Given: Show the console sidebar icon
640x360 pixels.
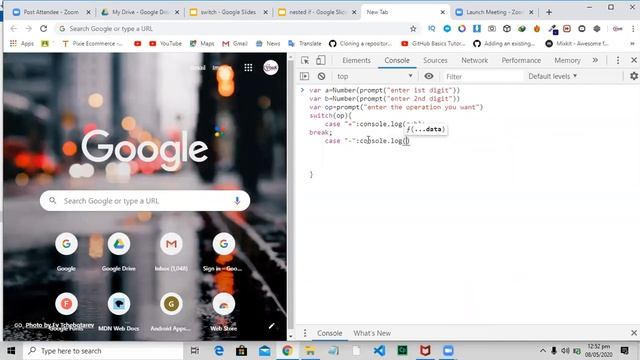Looking at the screenshot, I should [x=304, y=76].
